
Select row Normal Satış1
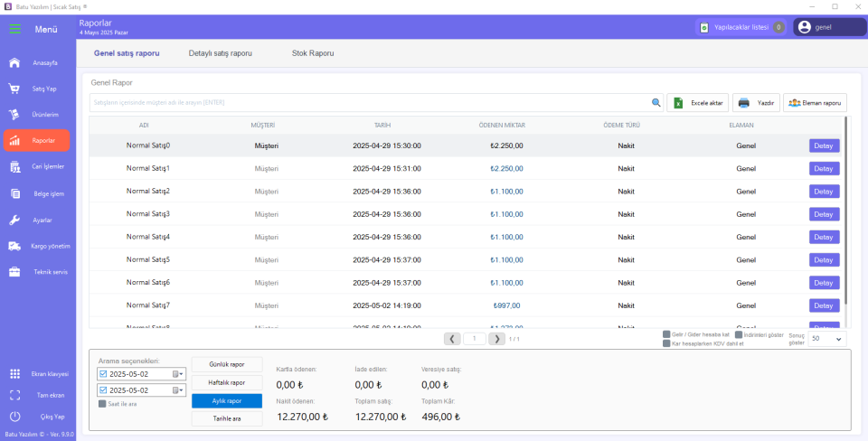click(467, 168)
